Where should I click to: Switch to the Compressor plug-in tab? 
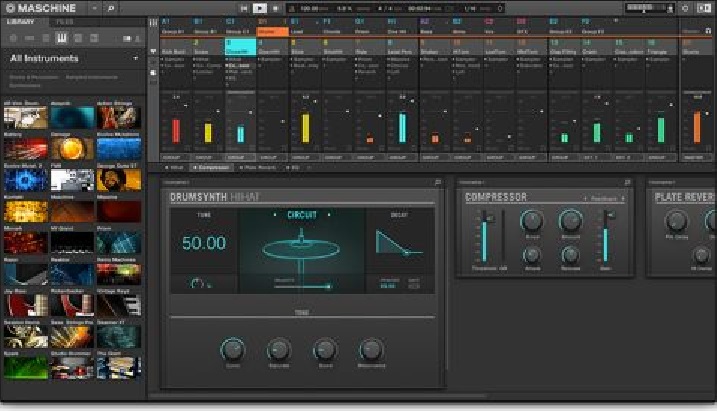coord(211,168)
